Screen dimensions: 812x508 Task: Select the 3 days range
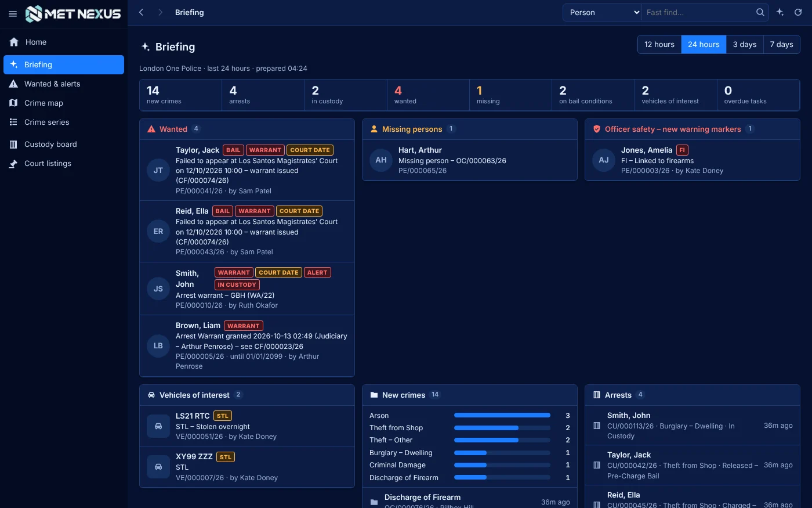point(745,44)
